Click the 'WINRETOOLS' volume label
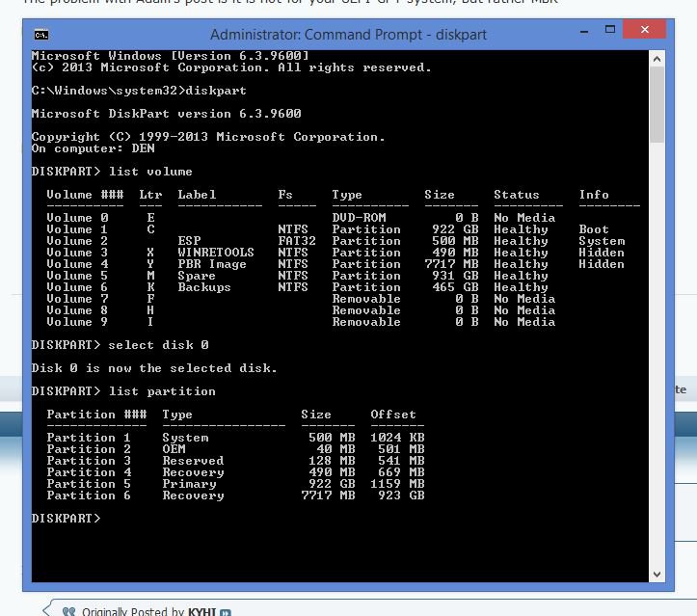697x616 pixels. (216, 253)
